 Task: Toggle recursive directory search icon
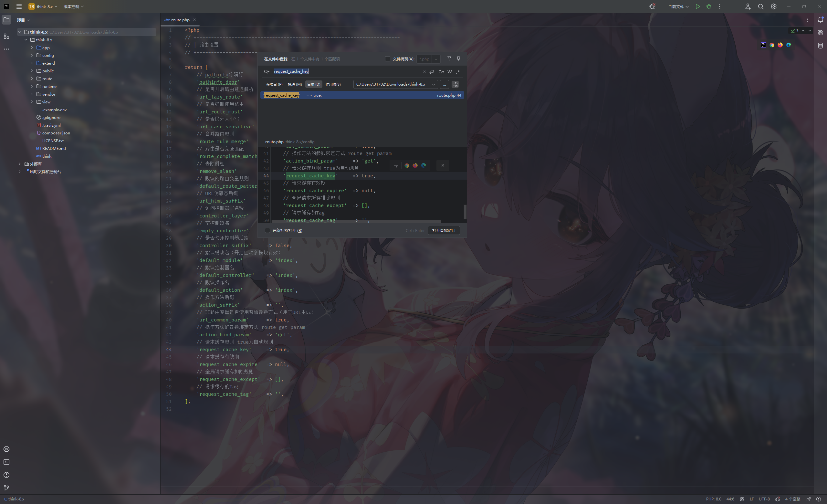pos(455,84)
